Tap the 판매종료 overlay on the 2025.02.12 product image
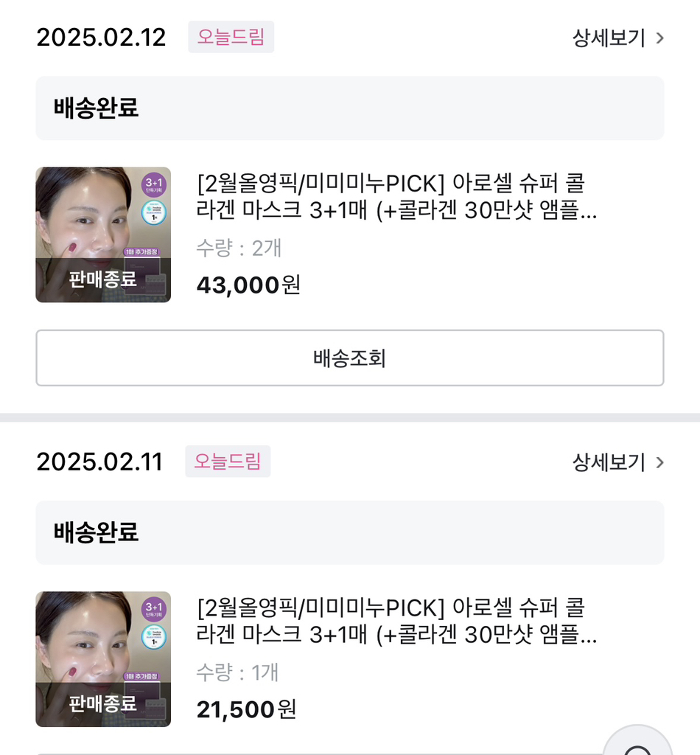700x755 pixels. pos(103,279)
